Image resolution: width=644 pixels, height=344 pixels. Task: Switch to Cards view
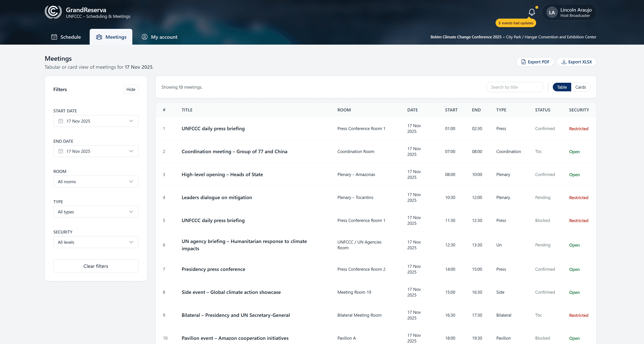click(x=580, y=87)
